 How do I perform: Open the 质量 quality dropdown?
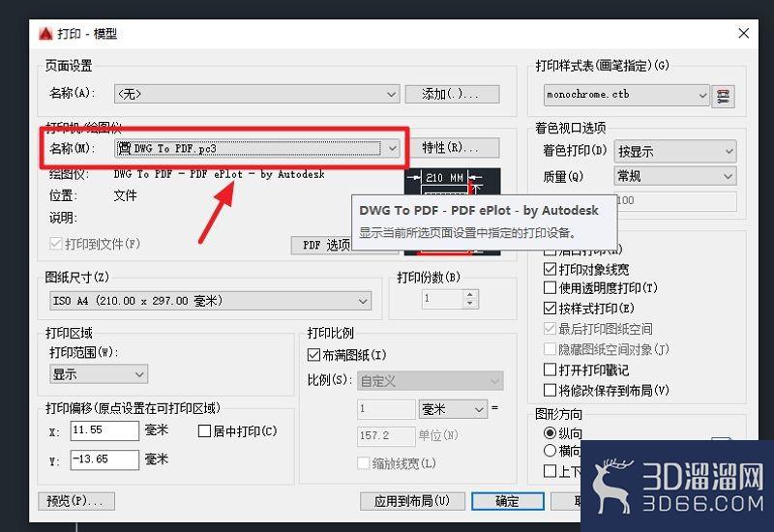(674, 176)
